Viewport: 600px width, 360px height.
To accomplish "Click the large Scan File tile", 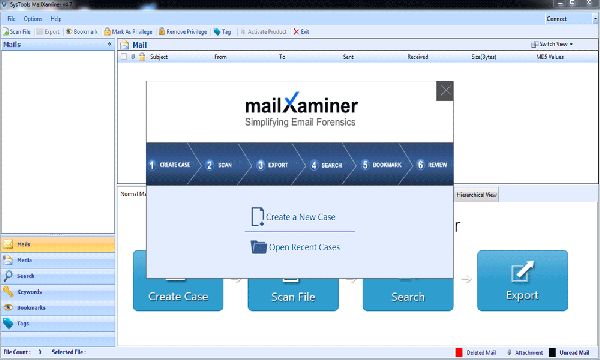I will [293, 294].
